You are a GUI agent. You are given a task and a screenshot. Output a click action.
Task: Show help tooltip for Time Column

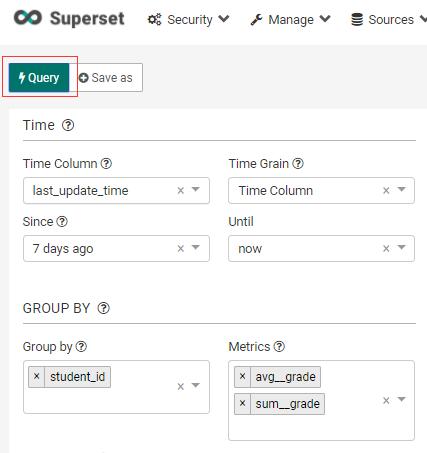click(106, 164)
